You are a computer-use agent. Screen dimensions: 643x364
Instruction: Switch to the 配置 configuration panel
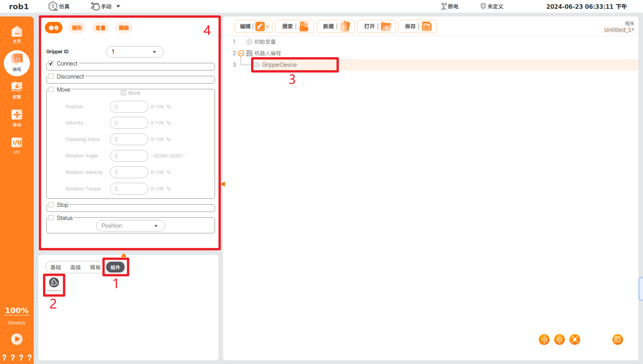(x=17, y=90)
